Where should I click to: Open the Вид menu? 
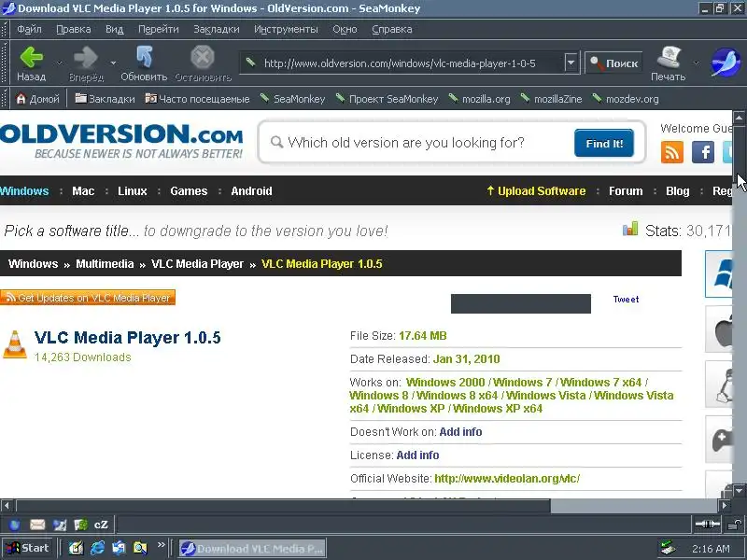click(x=114, y=29)
